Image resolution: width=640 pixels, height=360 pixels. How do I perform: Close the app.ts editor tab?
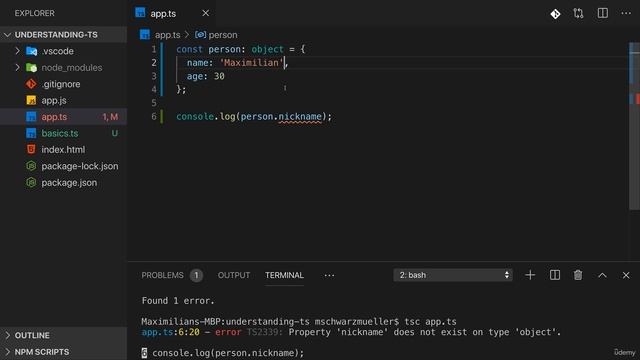[206, 13]
